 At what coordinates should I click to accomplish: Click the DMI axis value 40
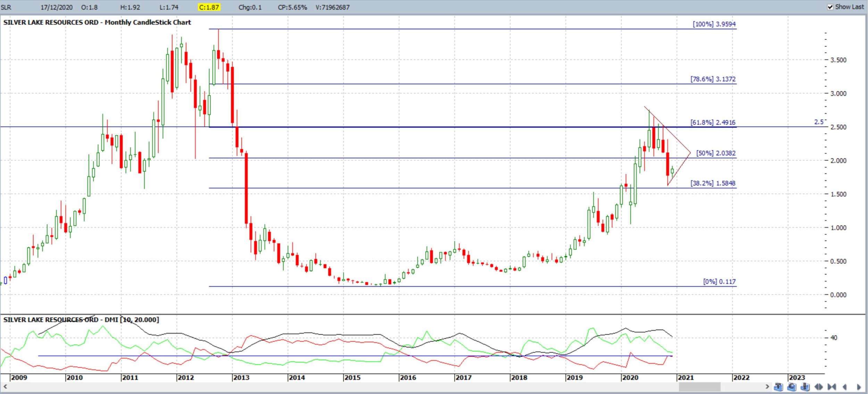833,338
